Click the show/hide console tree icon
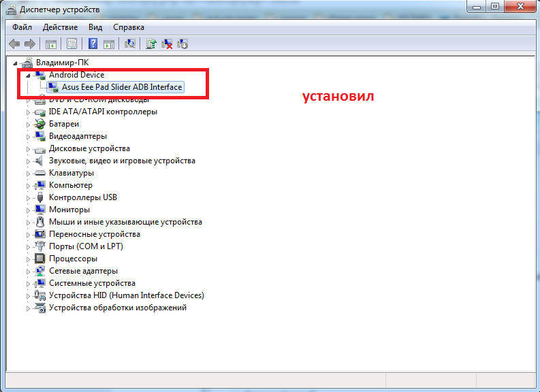Screen dimensions: 540x392 pos(50,44)
